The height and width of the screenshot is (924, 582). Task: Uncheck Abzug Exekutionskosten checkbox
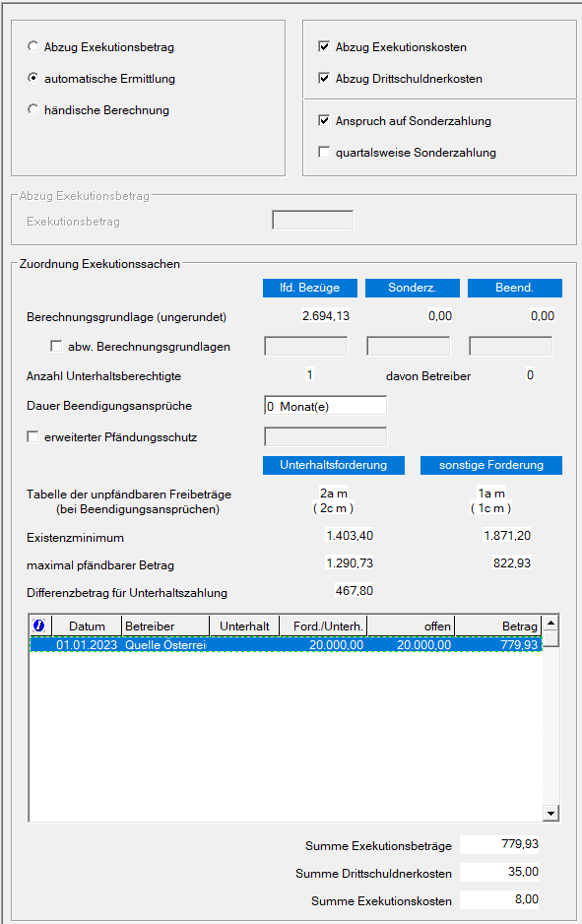(x=324, y=46)
